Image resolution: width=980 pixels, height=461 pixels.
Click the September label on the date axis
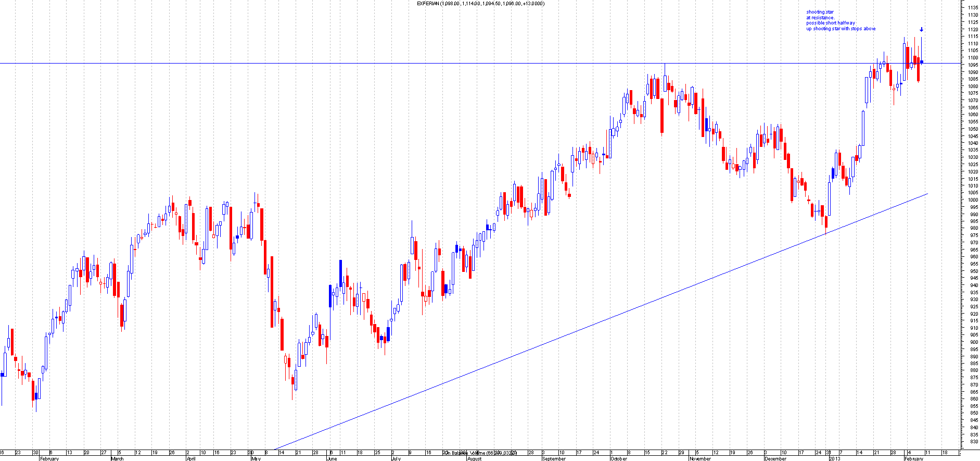554,458
